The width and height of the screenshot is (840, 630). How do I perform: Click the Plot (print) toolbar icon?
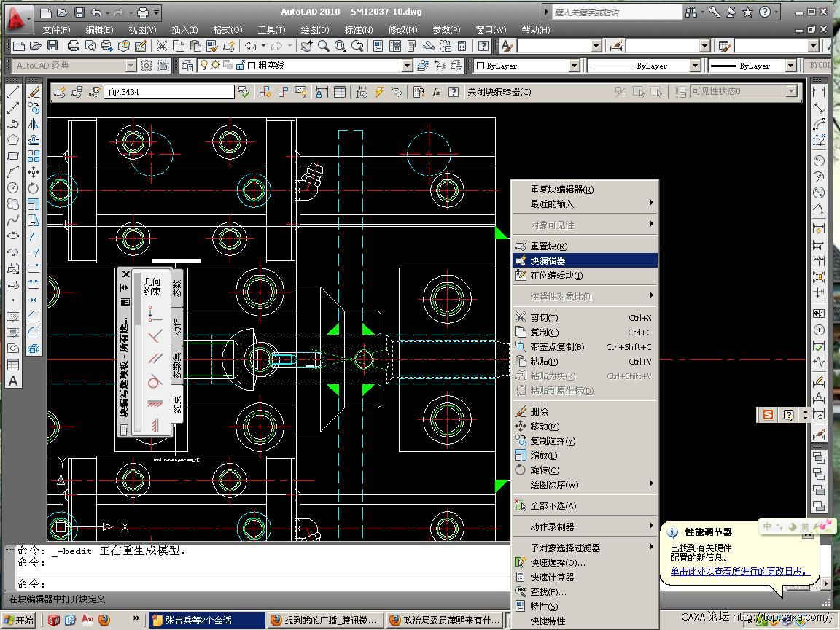(74, 46)
